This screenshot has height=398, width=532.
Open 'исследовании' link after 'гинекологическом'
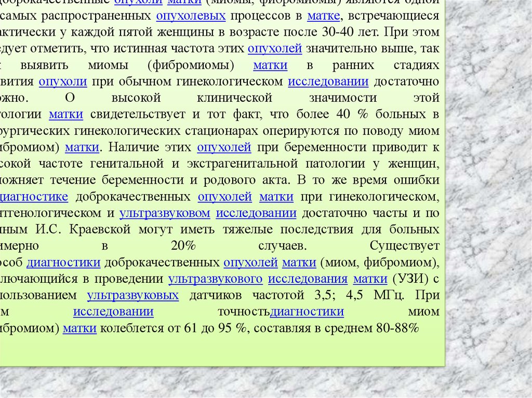tap(328, 82)
